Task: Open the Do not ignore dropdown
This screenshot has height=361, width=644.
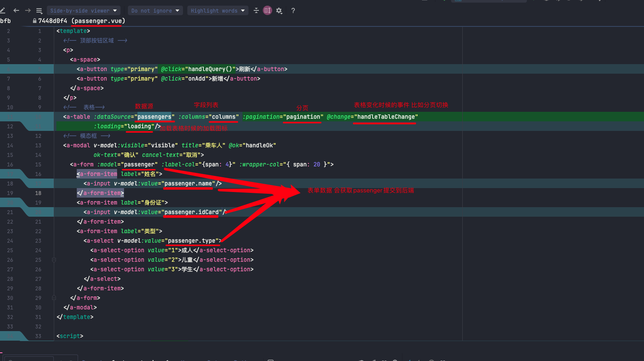Action: pyautogui.click(x=155, y=10)
